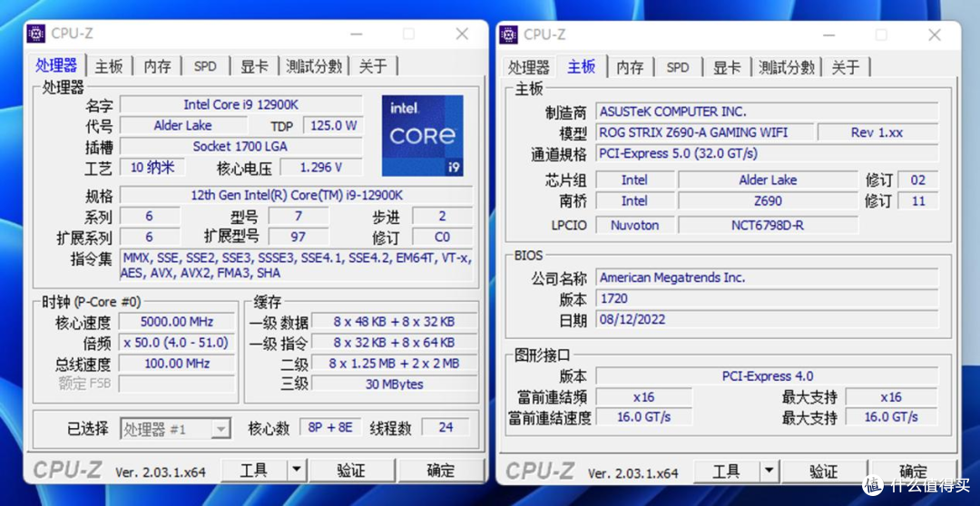This screenshot has height=506, width=980.
Task: Select 主板 tab in right CPU-Z window
Action: click(582, 65)
